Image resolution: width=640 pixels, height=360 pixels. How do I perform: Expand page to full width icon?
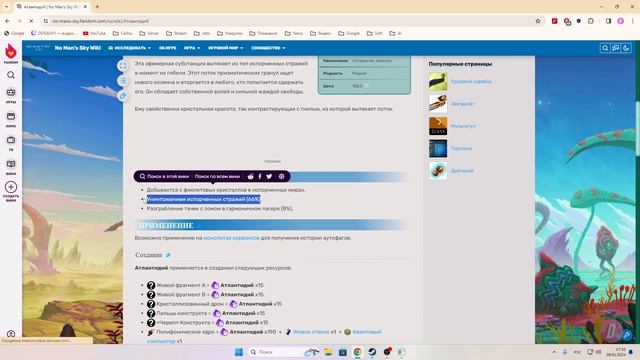(122, 66)
